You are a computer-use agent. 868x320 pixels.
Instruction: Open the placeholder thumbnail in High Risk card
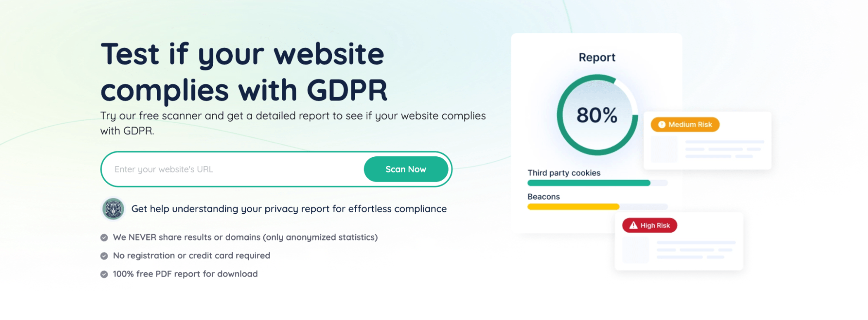click(635, 250)
